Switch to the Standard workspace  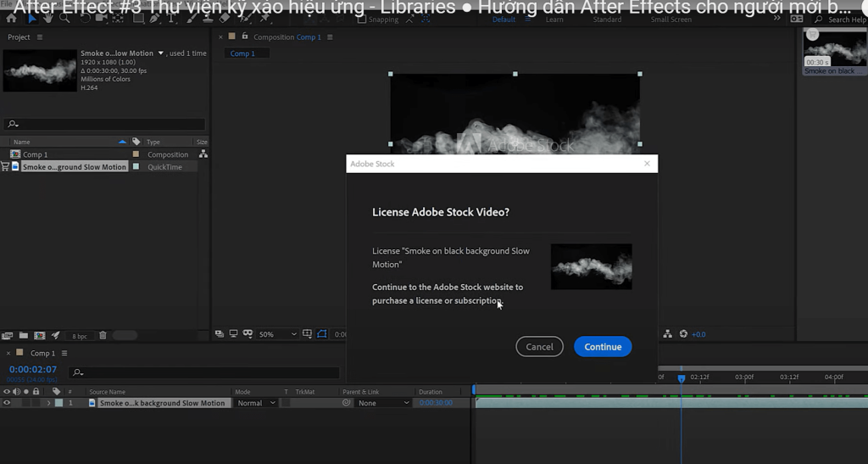pos(607,20)
